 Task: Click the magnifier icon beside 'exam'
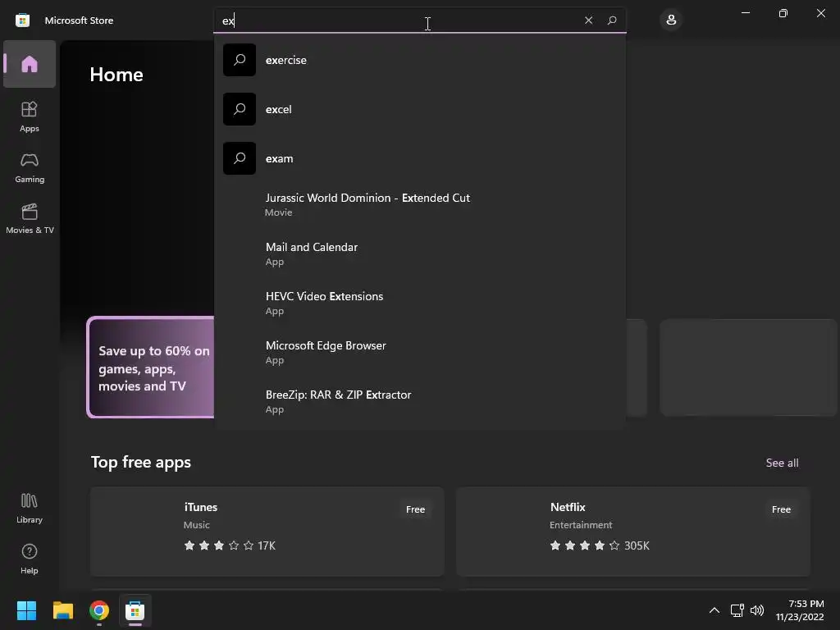click(x=240, y=158)
